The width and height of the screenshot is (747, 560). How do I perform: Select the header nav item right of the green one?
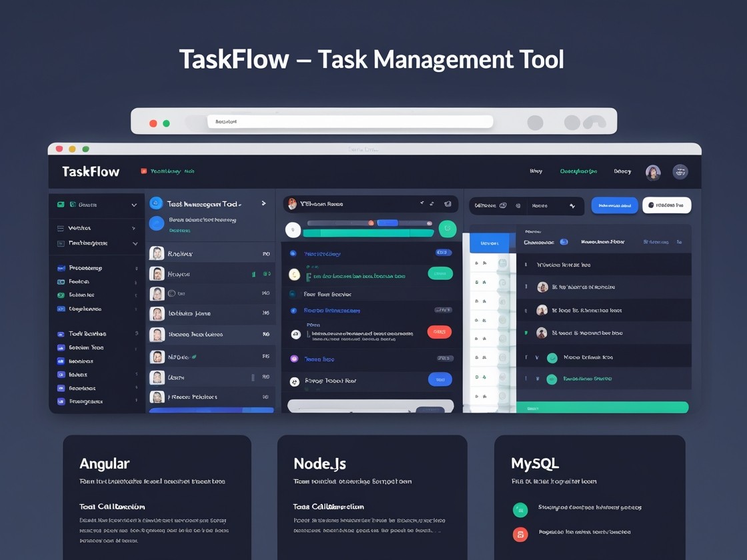622,171
